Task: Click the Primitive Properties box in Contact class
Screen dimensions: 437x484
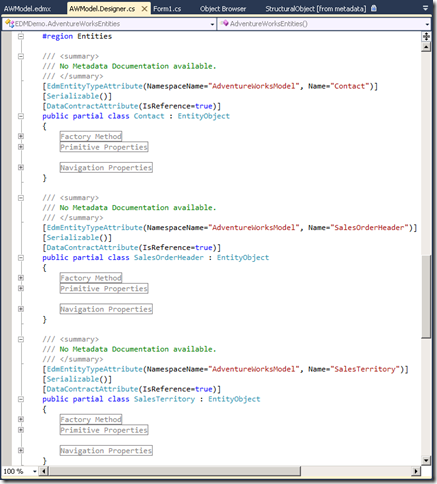Action: click(104, 147)
